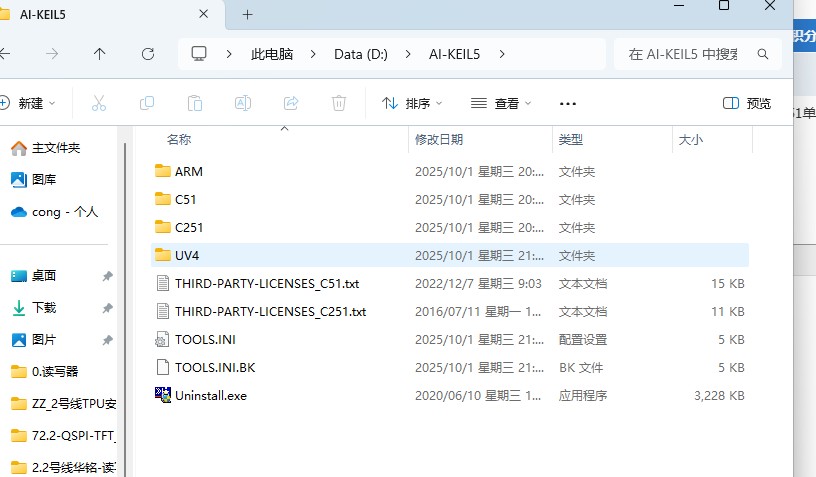Select the UV4 folder
Screen dimensions: 816x477
tap(188, 255)
